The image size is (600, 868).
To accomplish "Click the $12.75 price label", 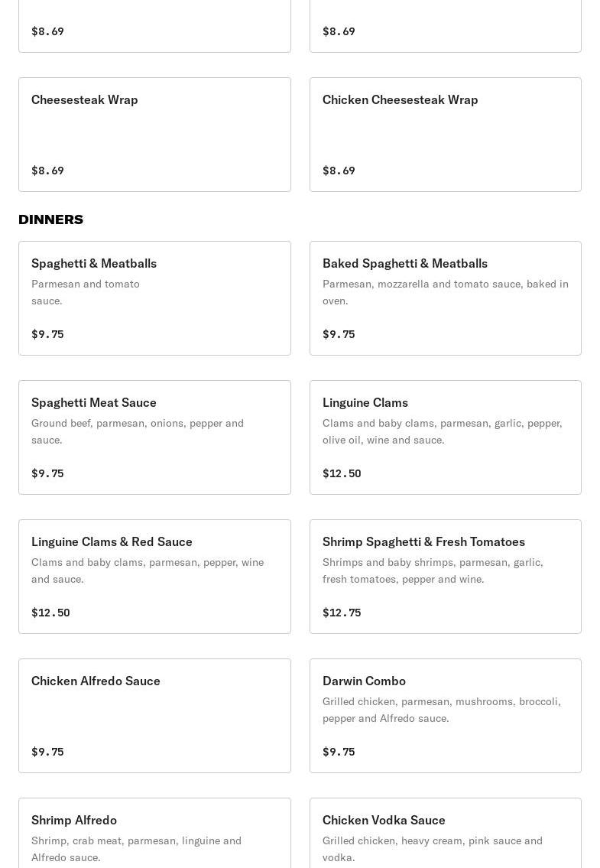I will pos(342,613).
